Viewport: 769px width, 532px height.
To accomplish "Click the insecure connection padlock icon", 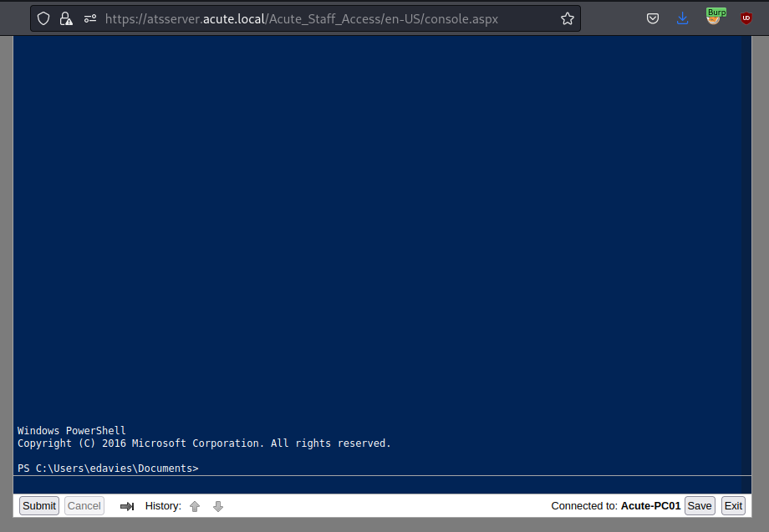I will pos(66,18).
